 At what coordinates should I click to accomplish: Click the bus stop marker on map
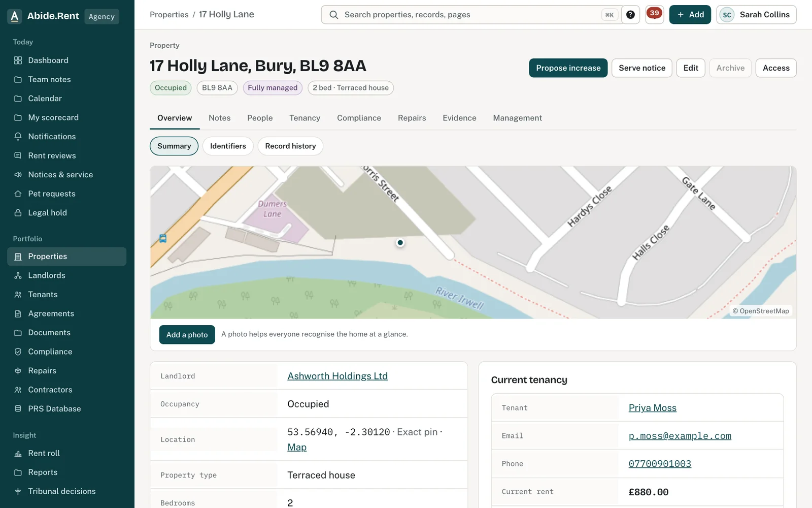click(x=163, y=238)
